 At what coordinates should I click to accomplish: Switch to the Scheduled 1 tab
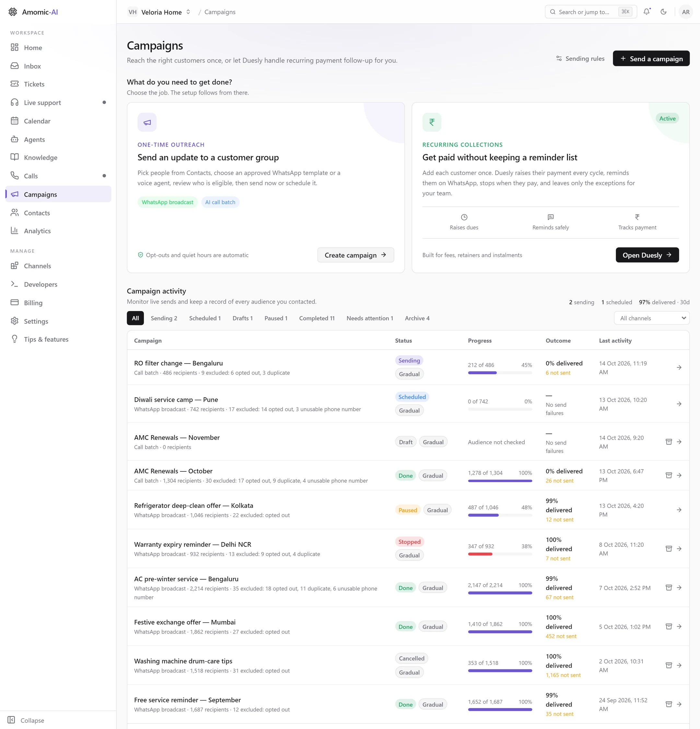(205, 318)
